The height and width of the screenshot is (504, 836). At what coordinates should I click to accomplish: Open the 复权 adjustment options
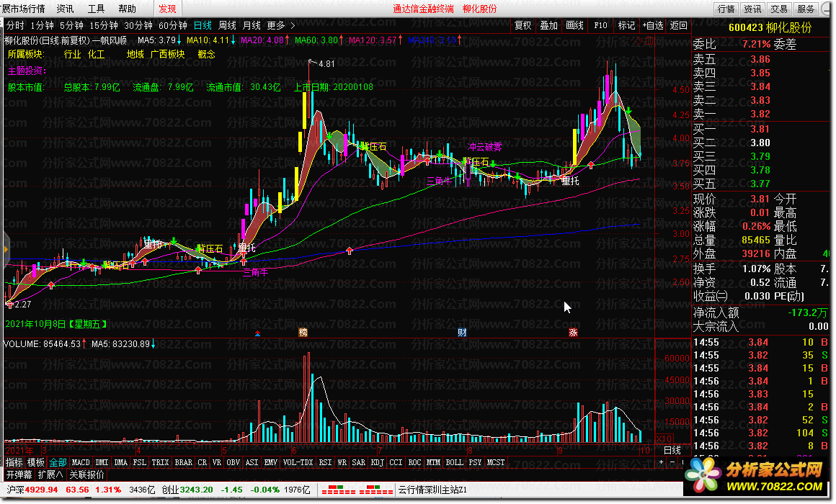pos(523,25)
